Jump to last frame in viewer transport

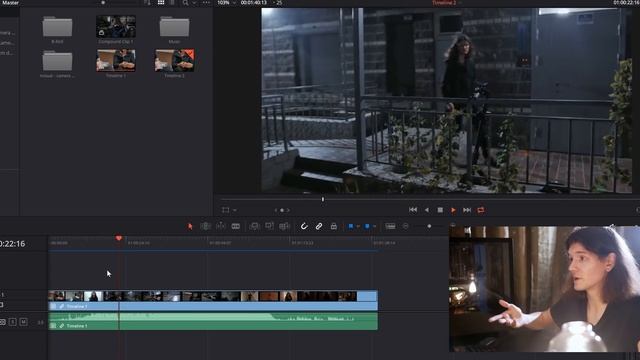(467, 210)
